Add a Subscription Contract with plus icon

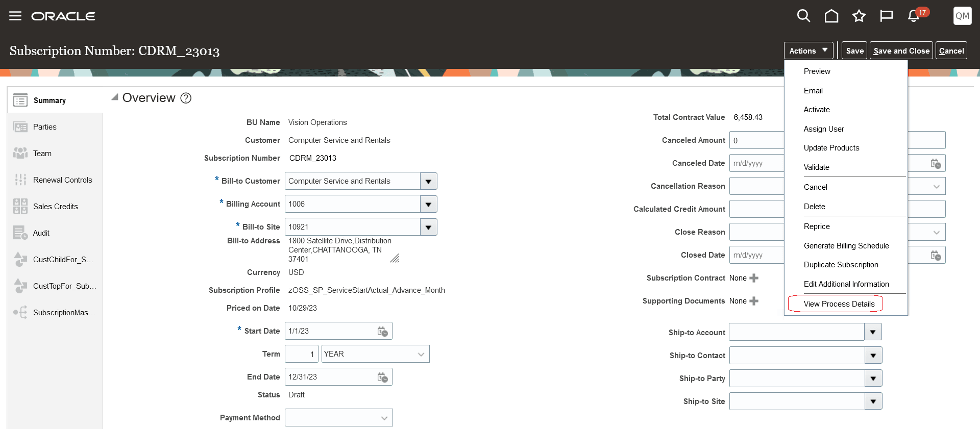coord(754,278)
